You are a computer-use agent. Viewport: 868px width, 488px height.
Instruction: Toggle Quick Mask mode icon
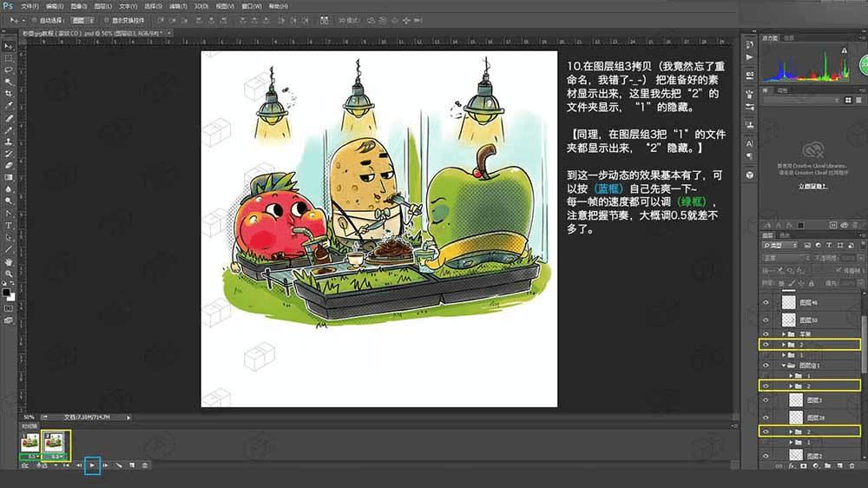point(9,308)
